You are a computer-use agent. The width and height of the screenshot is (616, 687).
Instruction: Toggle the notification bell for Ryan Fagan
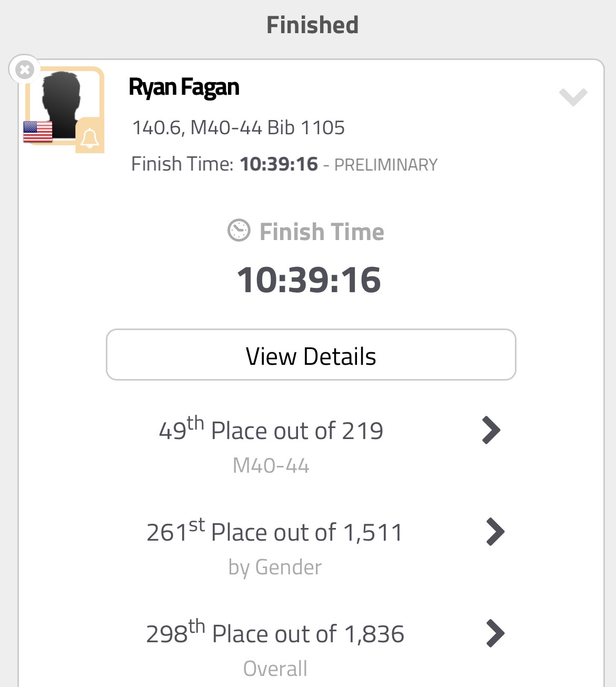click(90, 138)
